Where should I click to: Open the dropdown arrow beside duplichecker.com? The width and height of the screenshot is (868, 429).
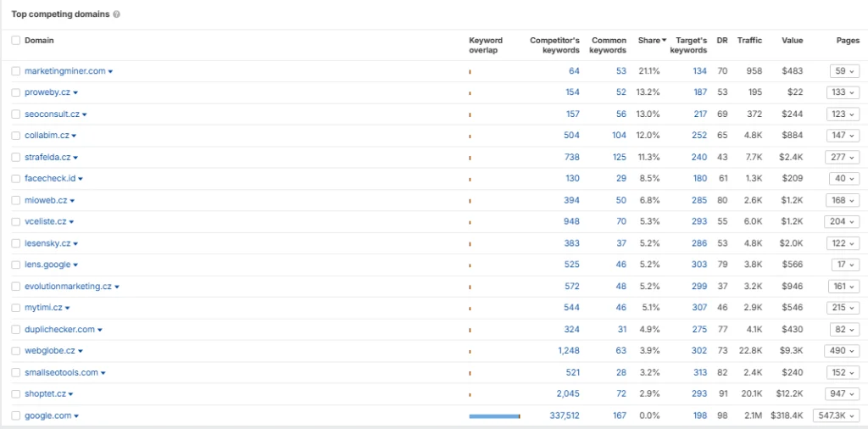(100, 330)
